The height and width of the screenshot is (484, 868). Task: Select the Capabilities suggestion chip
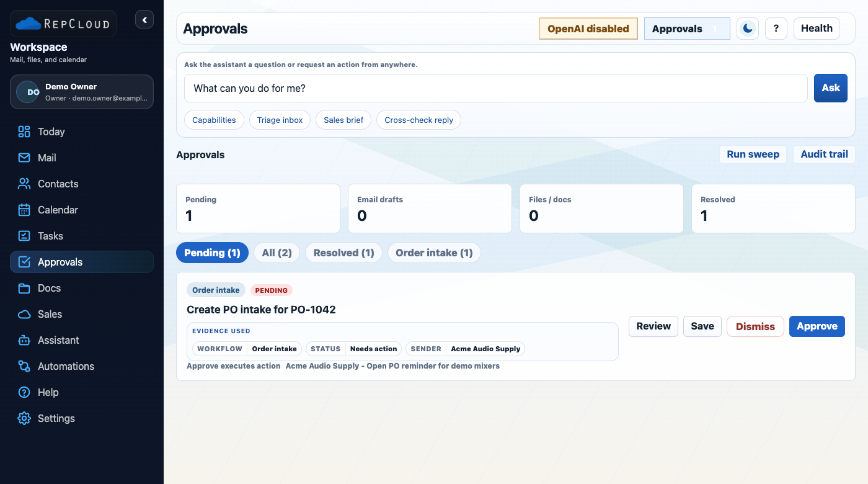point(214,120)
